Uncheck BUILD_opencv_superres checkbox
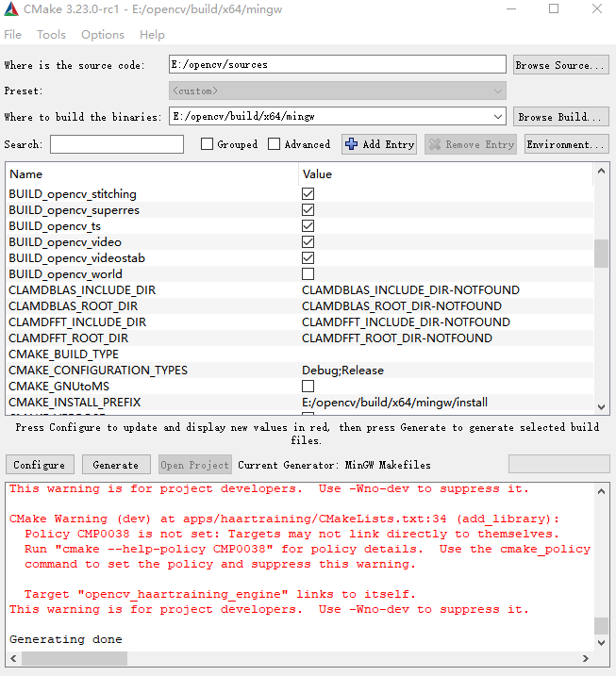The height and width of the screenshot is (676, 616). [x=308, y=210]
